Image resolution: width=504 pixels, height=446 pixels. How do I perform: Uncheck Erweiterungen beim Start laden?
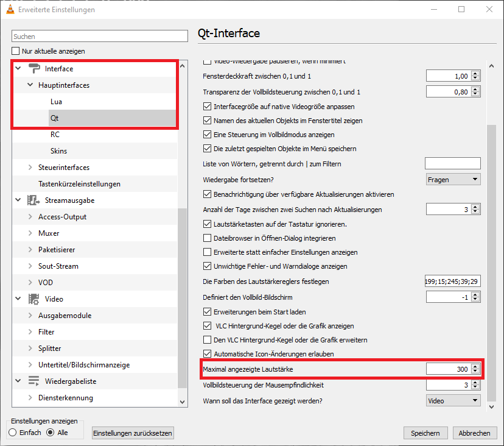(207, 312)
